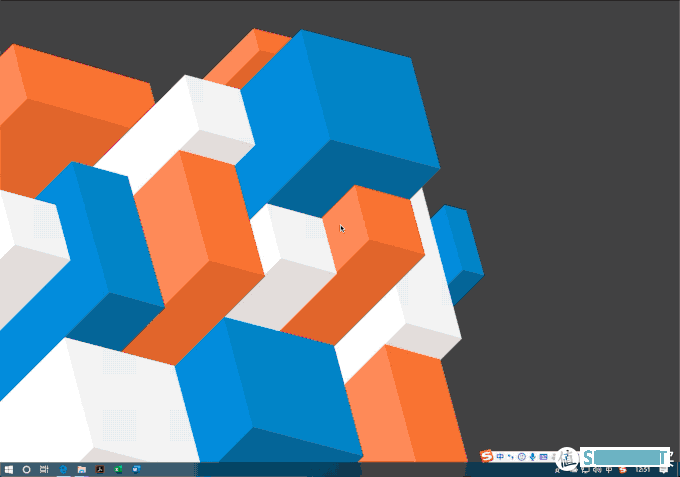Click the Sogou input logo on floating bar
This screenshot has height=477, width=680.
(x=487, y=456)
